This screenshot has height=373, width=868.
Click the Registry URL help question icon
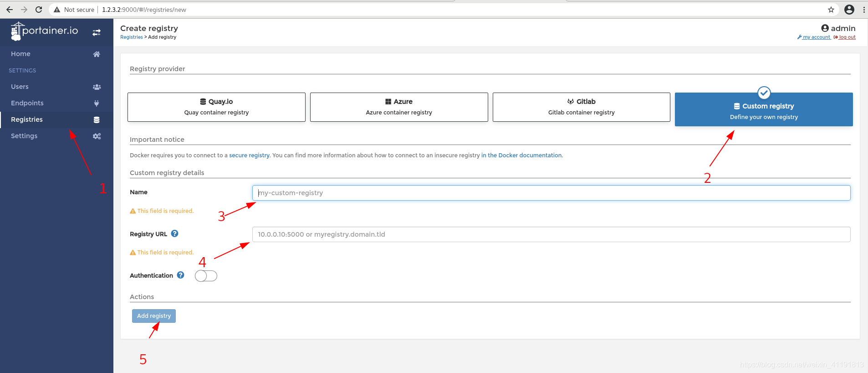174,233
